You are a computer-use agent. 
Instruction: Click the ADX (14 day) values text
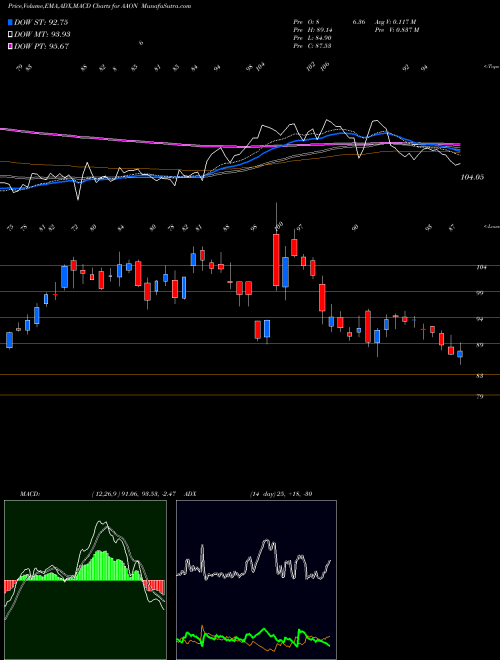[280, 493]
